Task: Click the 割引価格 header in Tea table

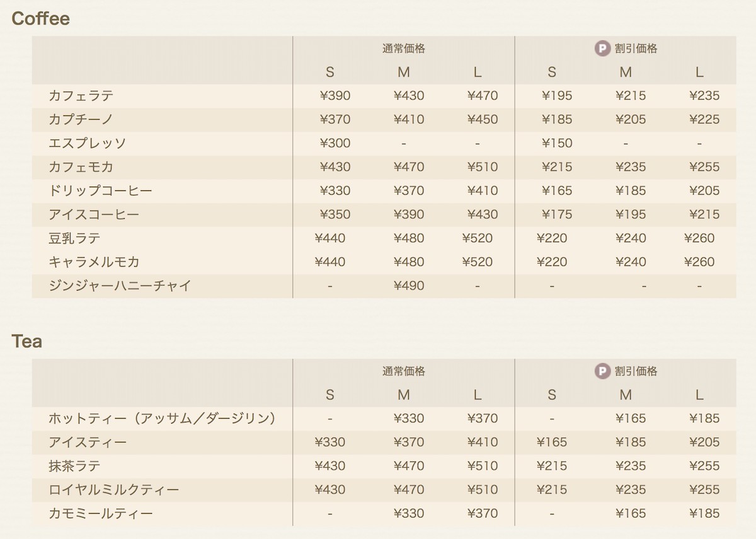Action: (x=636, y=371)
